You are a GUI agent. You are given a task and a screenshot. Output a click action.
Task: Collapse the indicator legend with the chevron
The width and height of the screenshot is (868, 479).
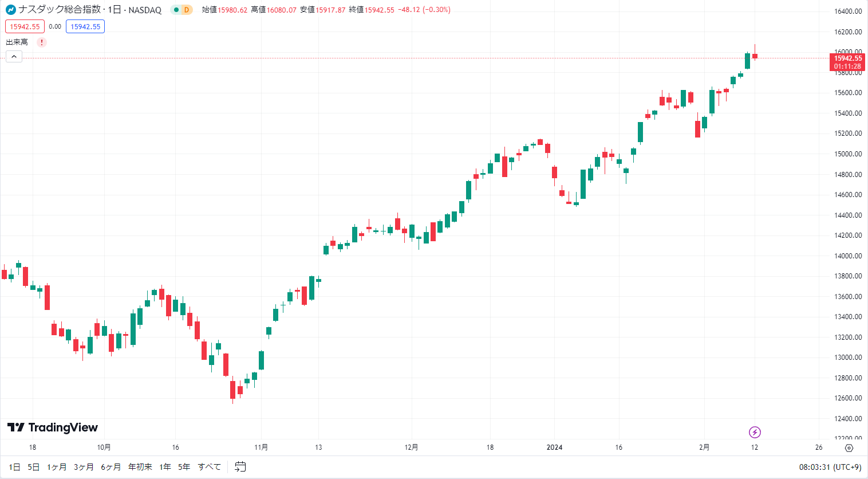(14, 56)
